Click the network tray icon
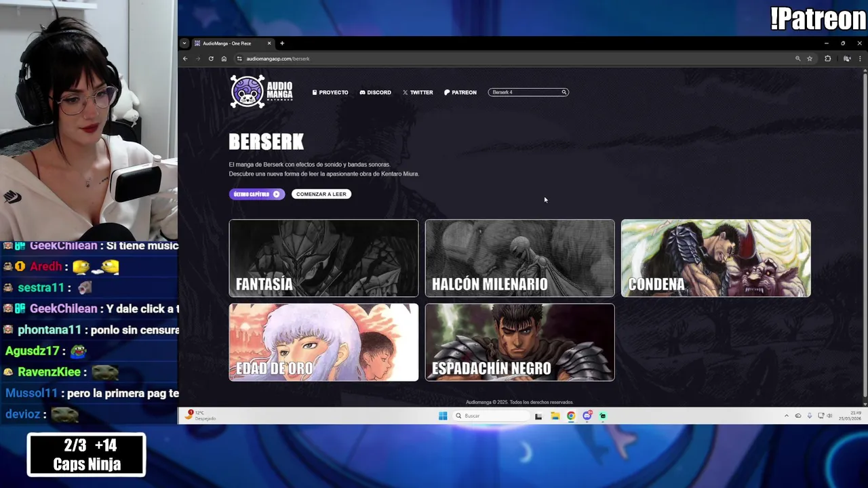 click(x=821, y=415)
